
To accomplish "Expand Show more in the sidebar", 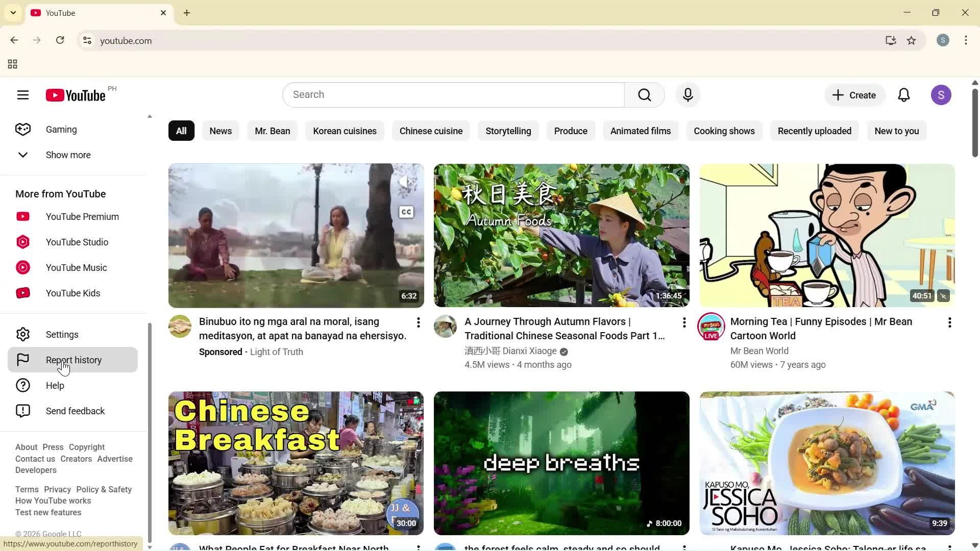I will tap(68, 155).
